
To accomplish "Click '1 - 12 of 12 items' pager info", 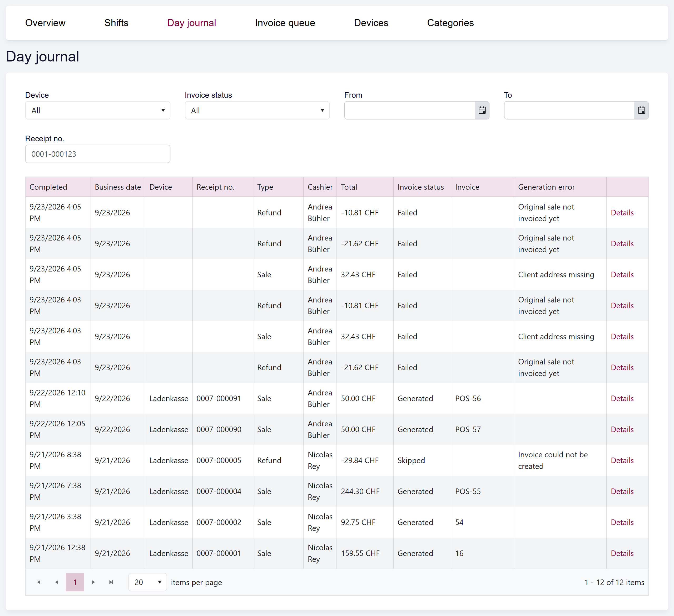I will click(614, 582).
